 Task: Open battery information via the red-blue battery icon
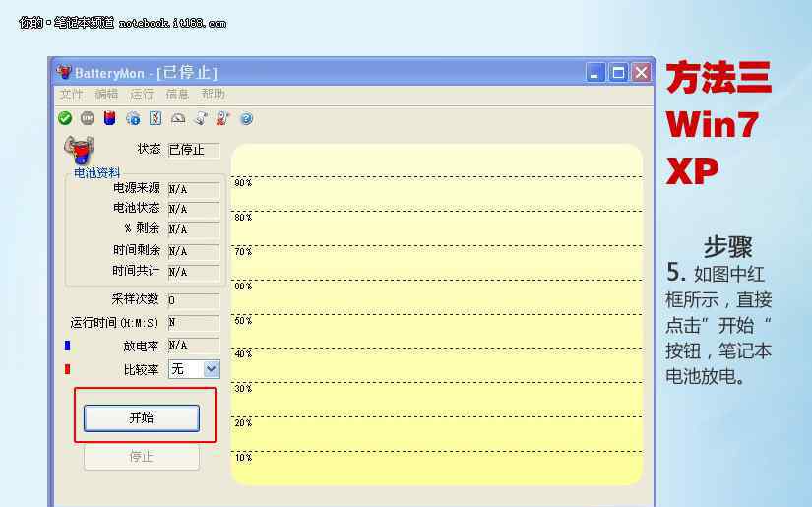click(110, 118)
